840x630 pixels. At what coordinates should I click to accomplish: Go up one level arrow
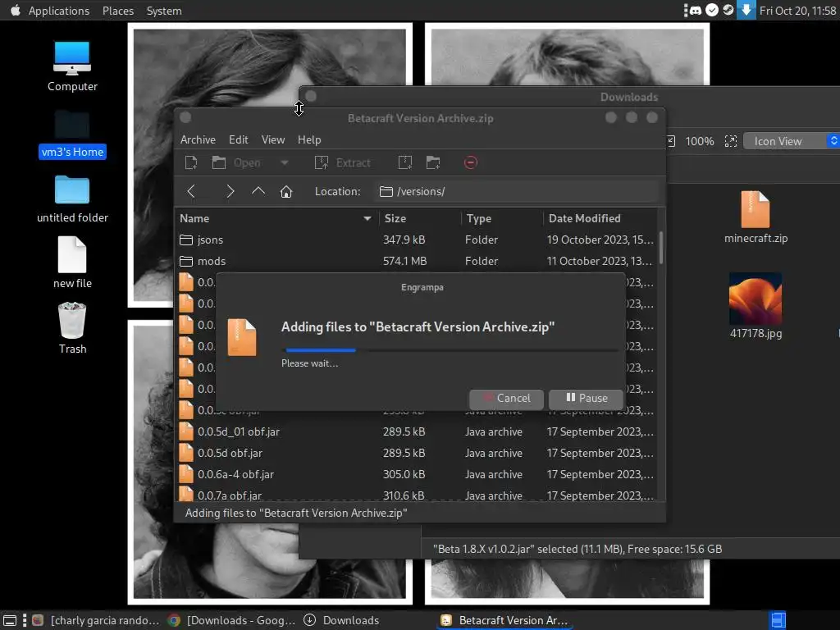click(258, 191)
